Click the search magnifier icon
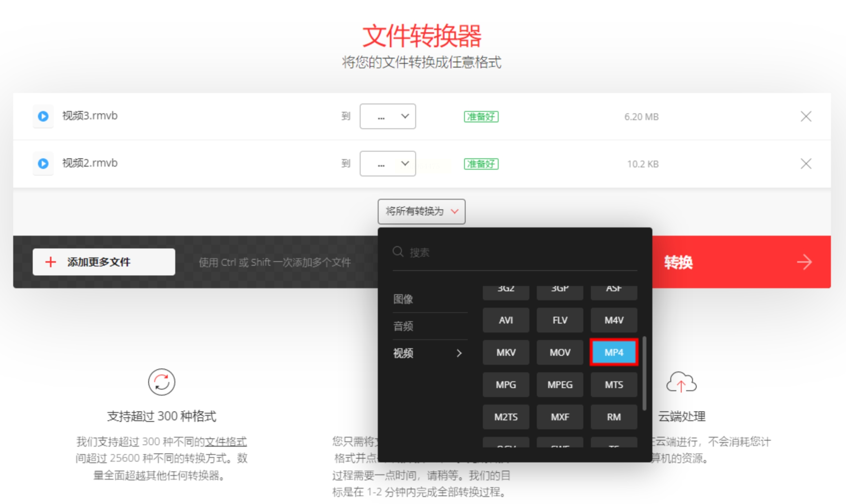The image size is (846, 504). tap(398, 252)
